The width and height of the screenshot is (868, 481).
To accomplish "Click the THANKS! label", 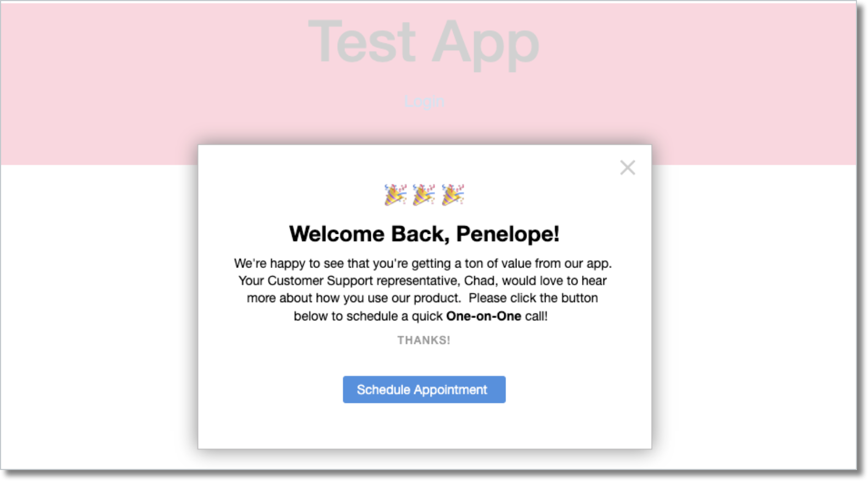I will tap(424, 340).
